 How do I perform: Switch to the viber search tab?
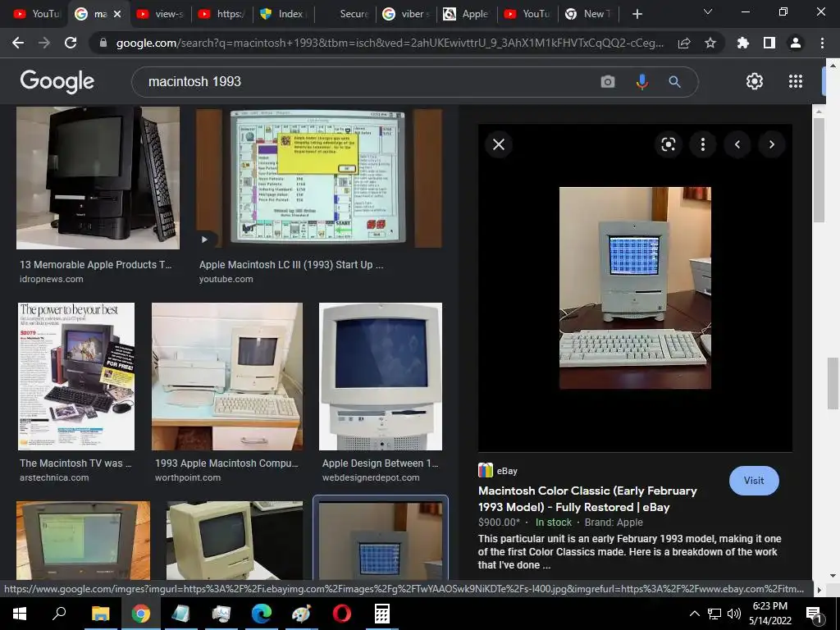(405, 14)
